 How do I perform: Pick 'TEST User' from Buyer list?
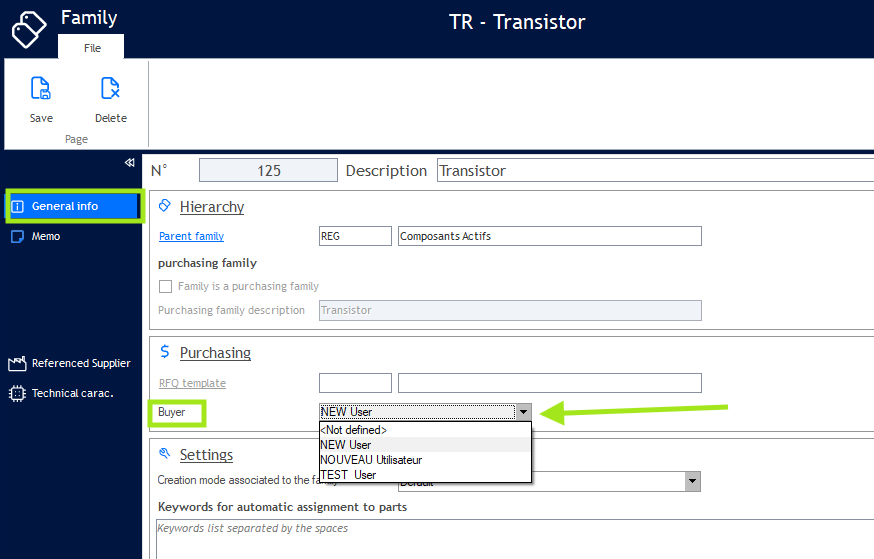click(348, 475)
